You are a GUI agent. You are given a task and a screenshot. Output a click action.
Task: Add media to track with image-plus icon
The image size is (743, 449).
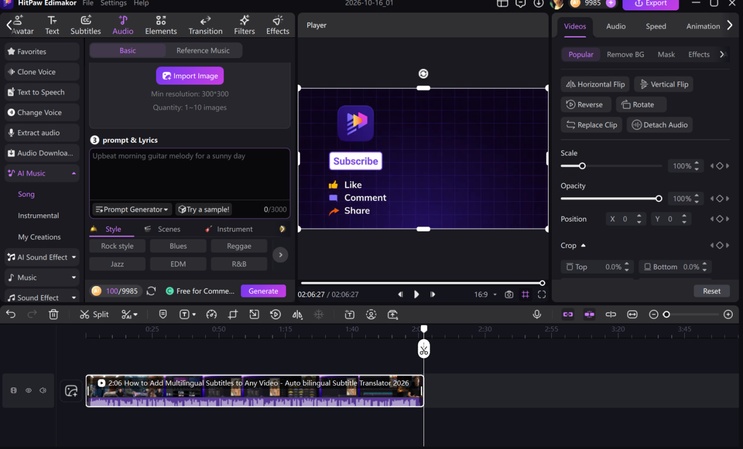71,391
